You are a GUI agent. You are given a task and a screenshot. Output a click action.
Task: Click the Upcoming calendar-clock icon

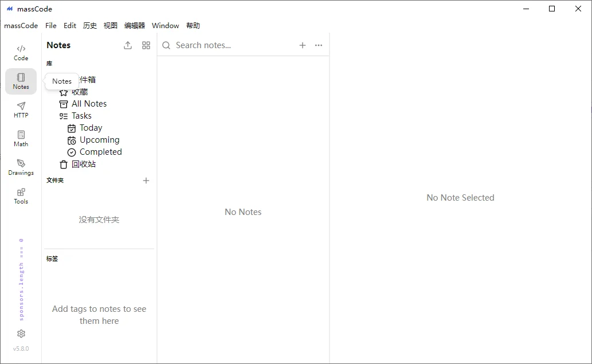72,140
